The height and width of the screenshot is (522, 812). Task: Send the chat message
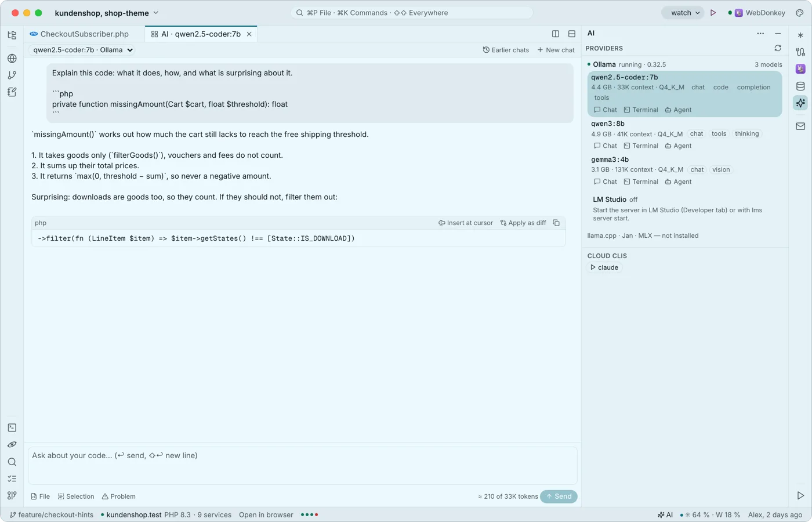click(x=559, y=496)
